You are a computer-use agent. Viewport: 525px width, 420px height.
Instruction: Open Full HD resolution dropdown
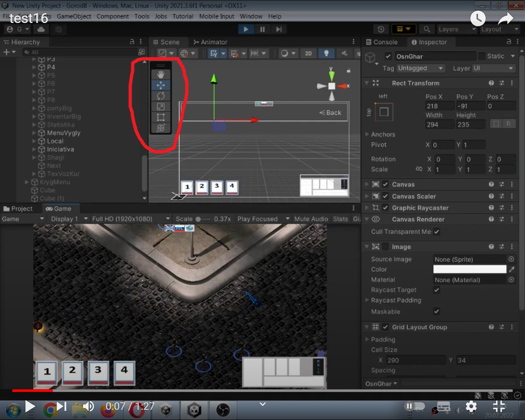click(x=131, y=219)
